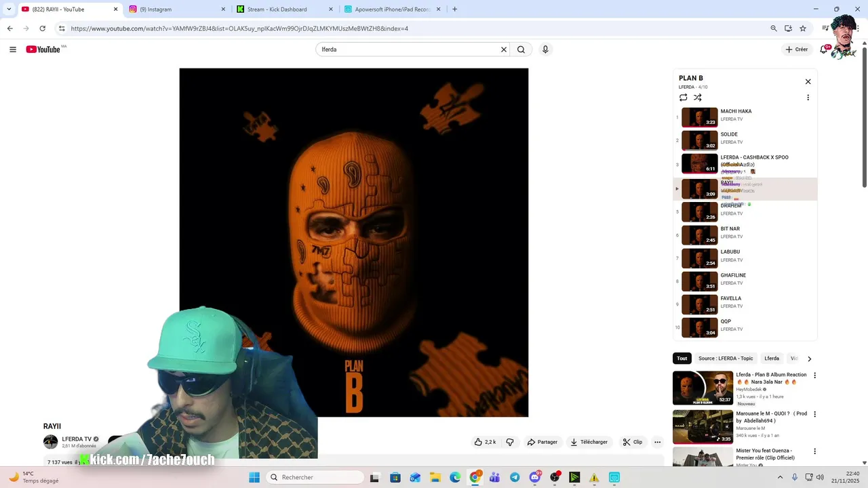View site information icon in address bar
This screenshot has width=868, height=488.
coord(62,28)
